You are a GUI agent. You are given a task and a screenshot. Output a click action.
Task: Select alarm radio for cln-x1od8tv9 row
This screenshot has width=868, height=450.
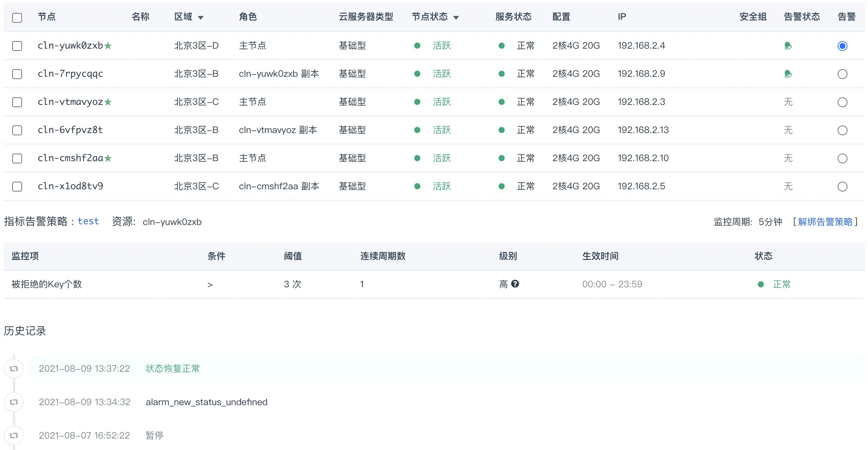842,187
